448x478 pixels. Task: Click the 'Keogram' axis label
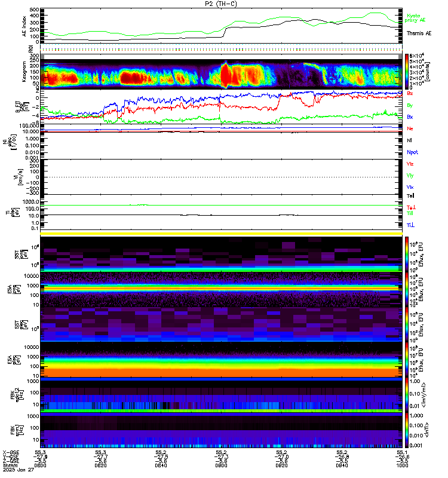pos(24,72)
